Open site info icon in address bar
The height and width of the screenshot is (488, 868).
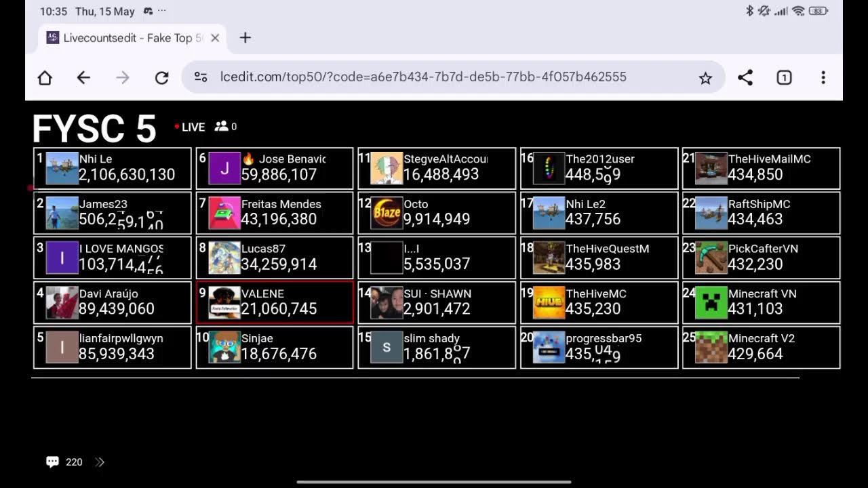[x=201, y=77]
